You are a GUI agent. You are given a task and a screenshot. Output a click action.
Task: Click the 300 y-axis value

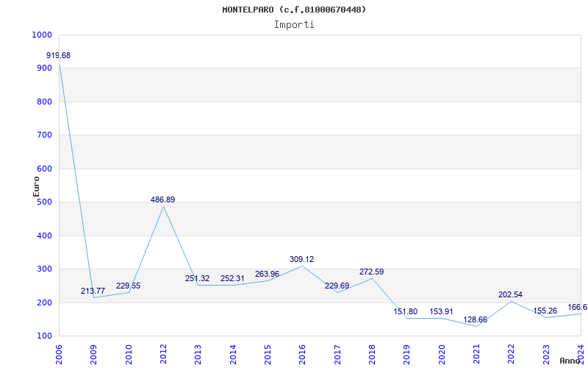(x=44, y=269)
